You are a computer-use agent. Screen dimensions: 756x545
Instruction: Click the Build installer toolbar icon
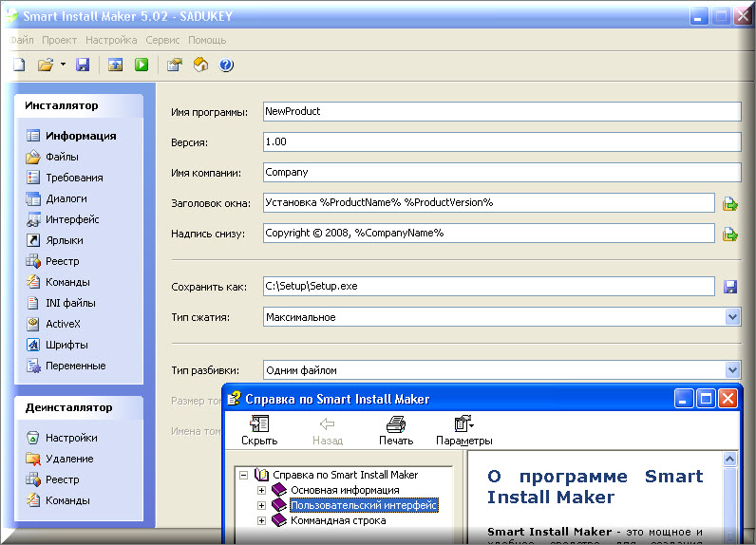pyautogui.click(x=115, y=66)
